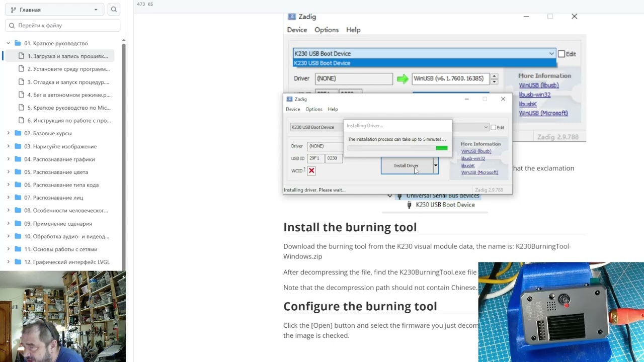Click file icon next to 2. Установите среду
Screen dimensions: 644x362
21,69
